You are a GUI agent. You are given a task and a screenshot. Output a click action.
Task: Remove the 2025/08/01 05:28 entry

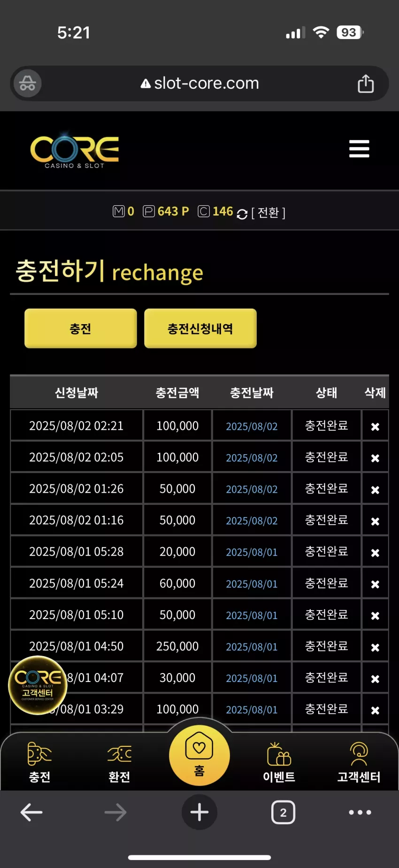click(375, 553)
